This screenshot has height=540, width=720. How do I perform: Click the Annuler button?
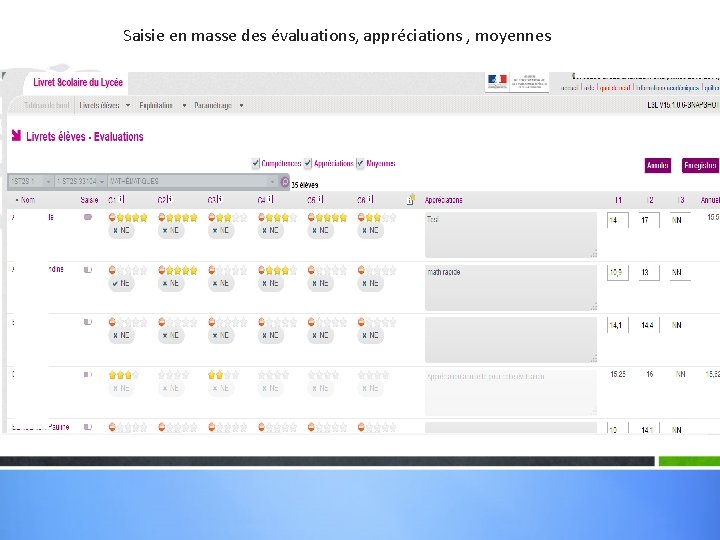pos(658,165)
